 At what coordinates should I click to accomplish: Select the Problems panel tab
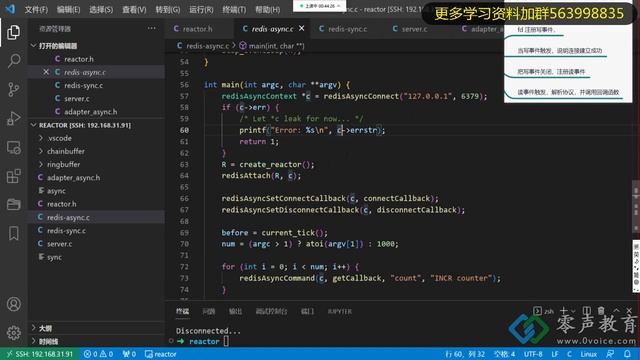click(x=209, y=311)
